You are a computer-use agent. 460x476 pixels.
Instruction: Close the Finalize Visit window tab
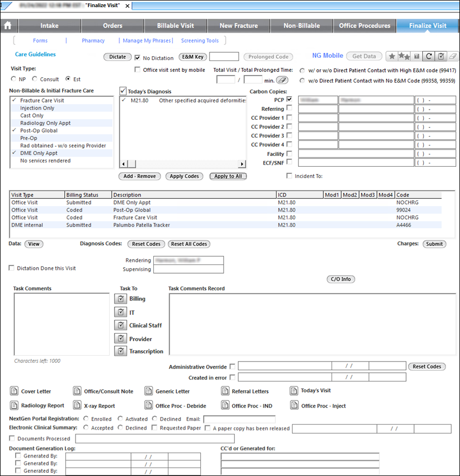(x=127, y=6)
